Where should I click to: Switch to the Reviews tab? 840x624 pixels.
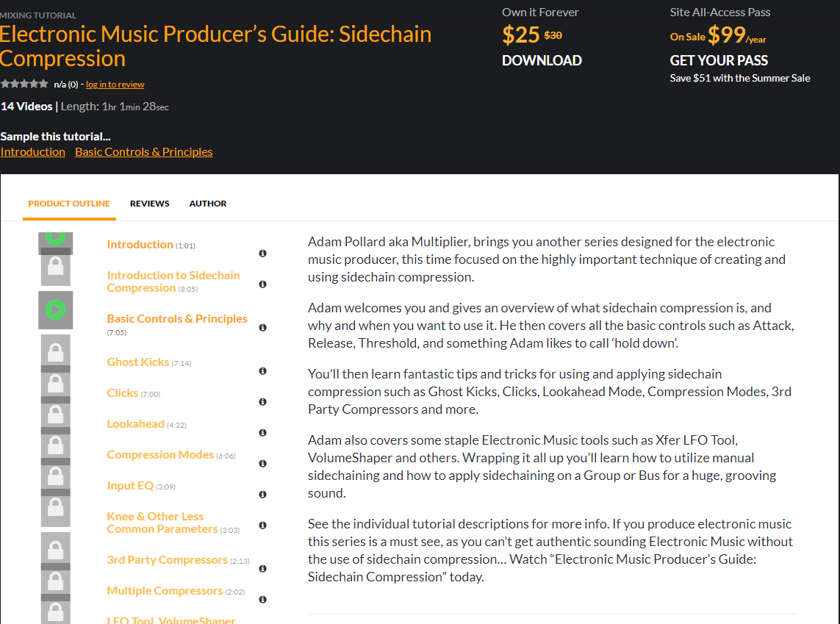coord(149,204)
